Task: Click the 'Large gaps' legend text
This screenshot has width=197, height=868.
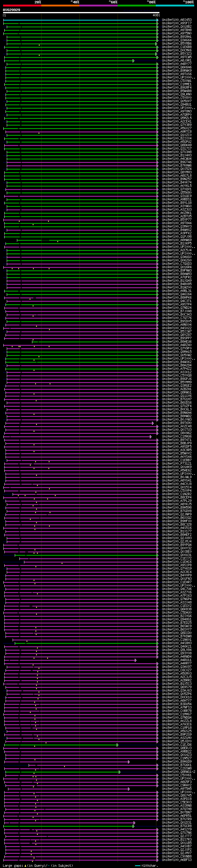Action: 13,866
